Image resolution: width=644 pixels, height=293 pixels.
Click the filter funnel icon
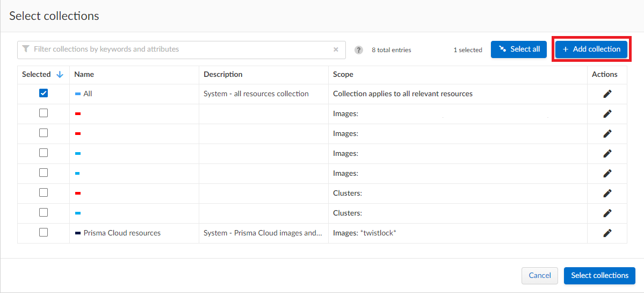pos(26,49)
